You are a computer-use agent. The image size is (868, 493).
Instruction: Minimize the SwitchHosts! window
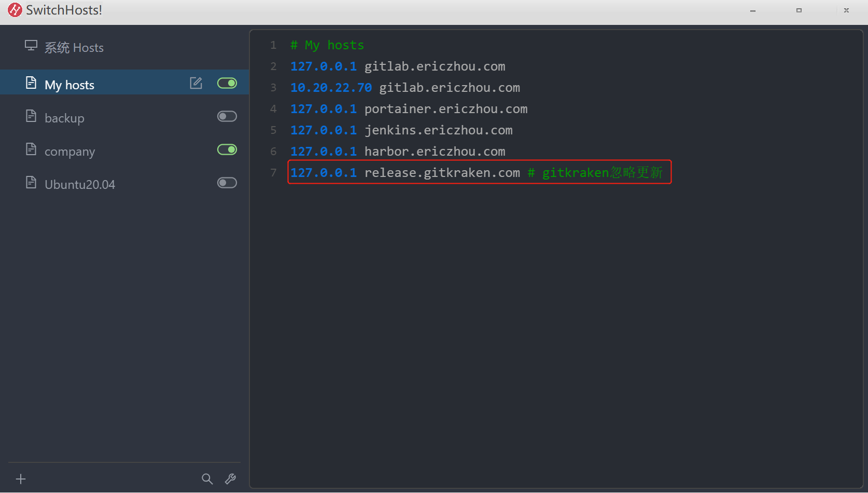[753, 10]
